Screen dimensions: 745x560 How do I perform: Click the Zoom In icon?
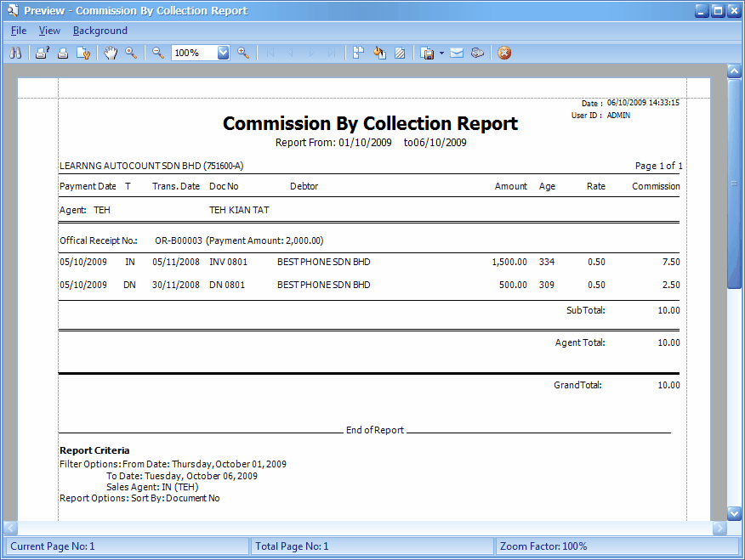point(243,53)
